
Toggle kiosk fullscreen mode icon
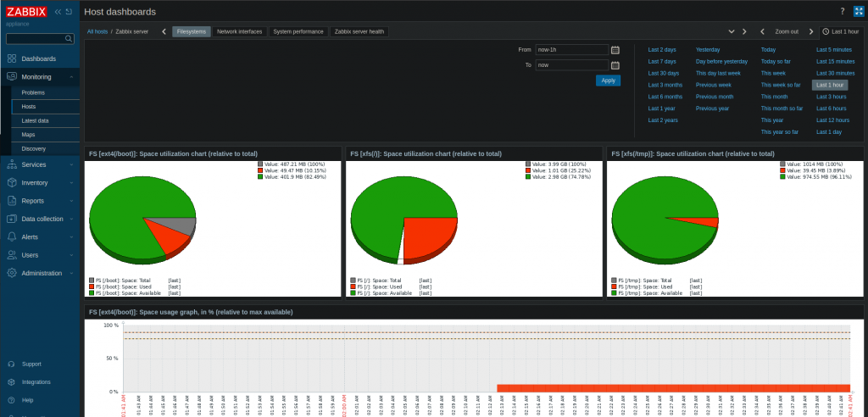click(859, 12)
